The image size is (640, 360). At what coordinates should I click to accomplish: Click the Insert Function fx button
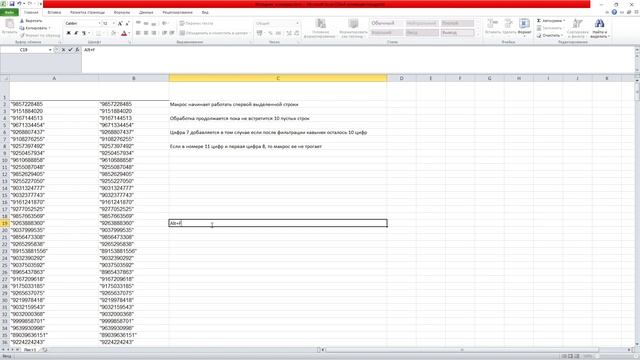(x=77, y=50)
